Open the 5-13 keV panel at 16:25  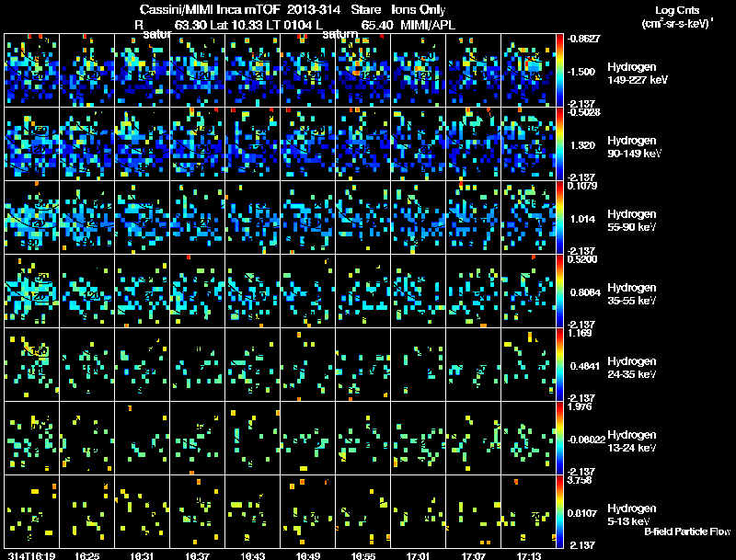pyautogui.click(x=86, y=511)
